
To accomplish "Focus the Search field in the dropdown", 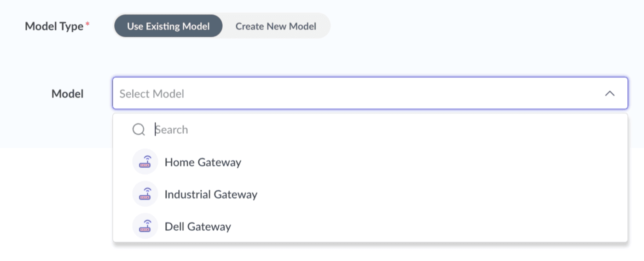I will click(368, 130).
